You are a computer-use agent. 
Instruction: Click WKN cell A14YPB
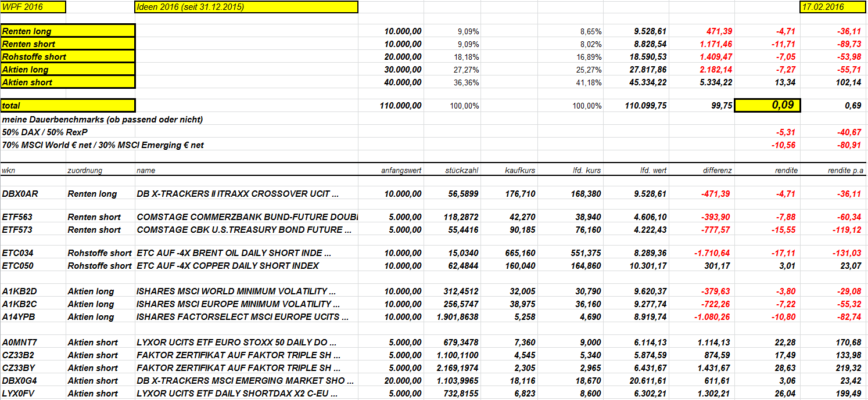pyautogui.click(x=18, y=317)
